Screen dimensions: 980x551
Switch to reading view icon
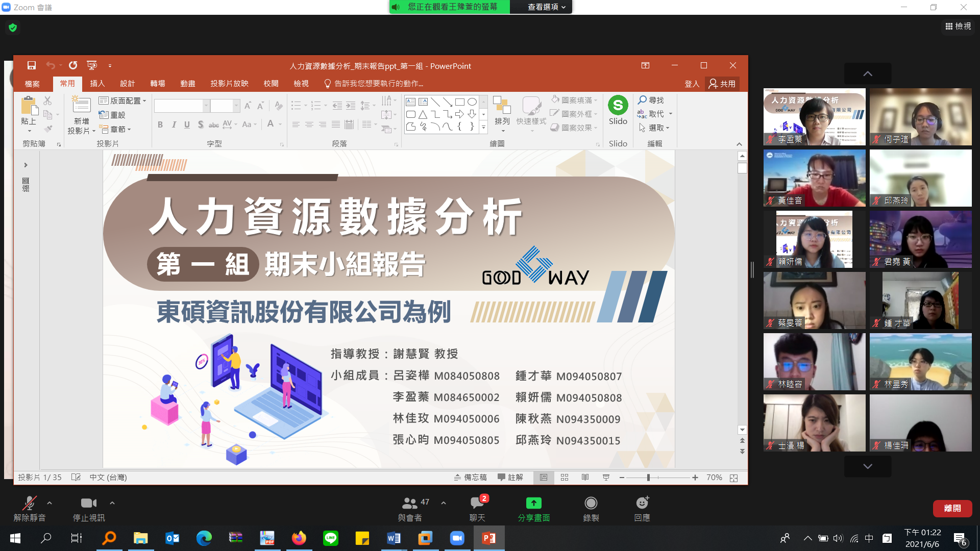coord(585,478)
